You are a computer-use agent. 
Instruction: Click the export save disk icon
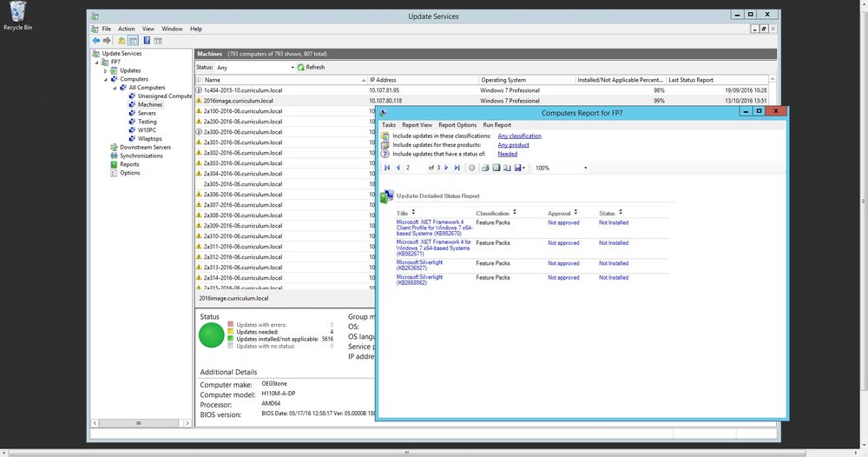pyautogui.click(x=517, y=168)
